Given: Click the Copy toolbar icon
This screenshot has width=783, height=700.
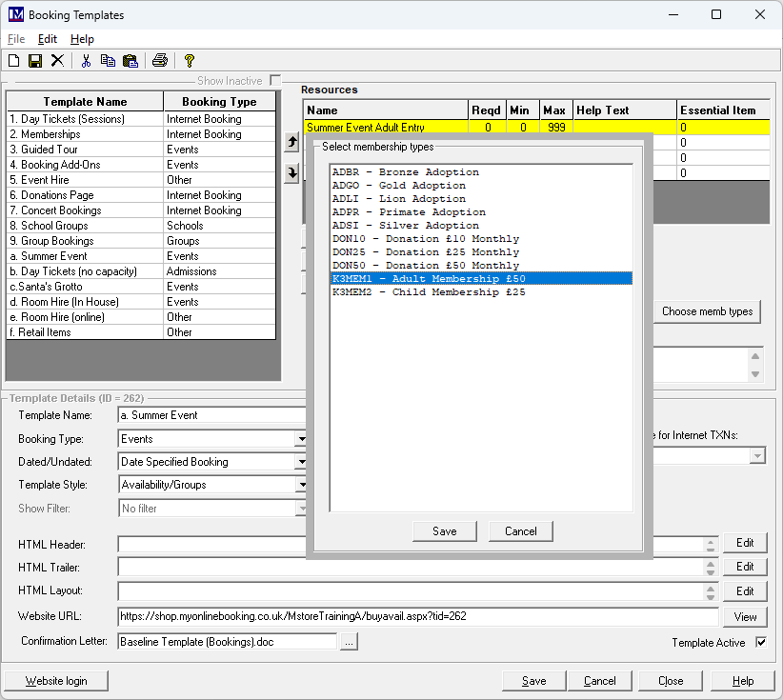Looking at the screenshot, I should pyautogui.click(x=108, y=61).
